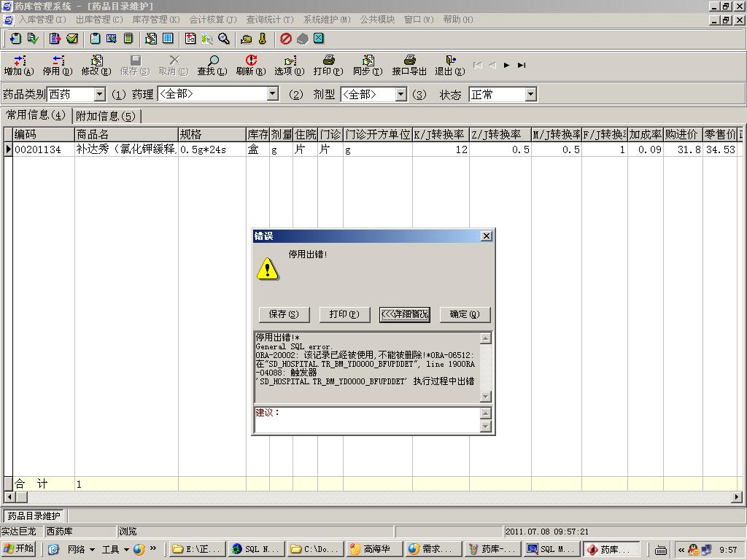This screenshot has height=560, width=747.
Task: Click the red cross document icon
Action: 190,39
